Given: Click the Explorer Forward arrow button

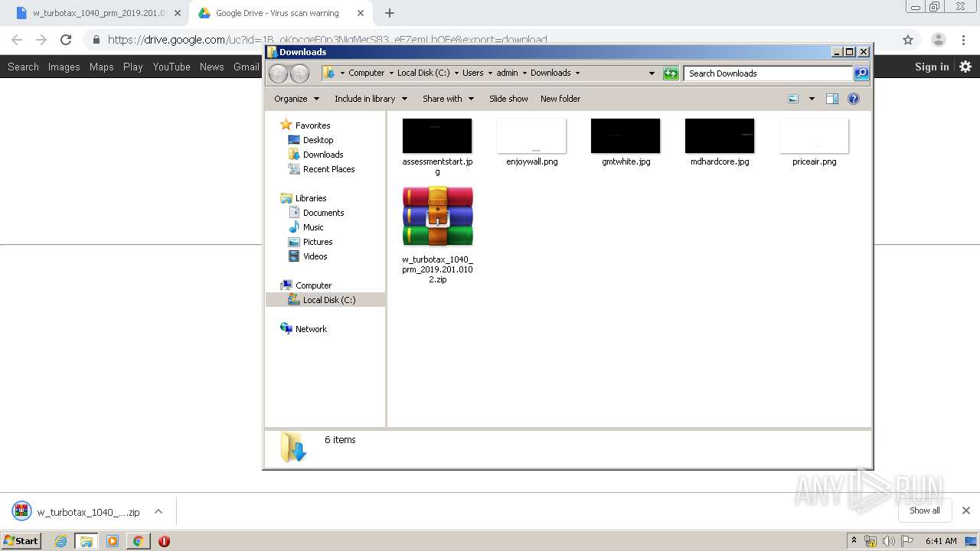Looking at the screenshot, I should point(299,73).
